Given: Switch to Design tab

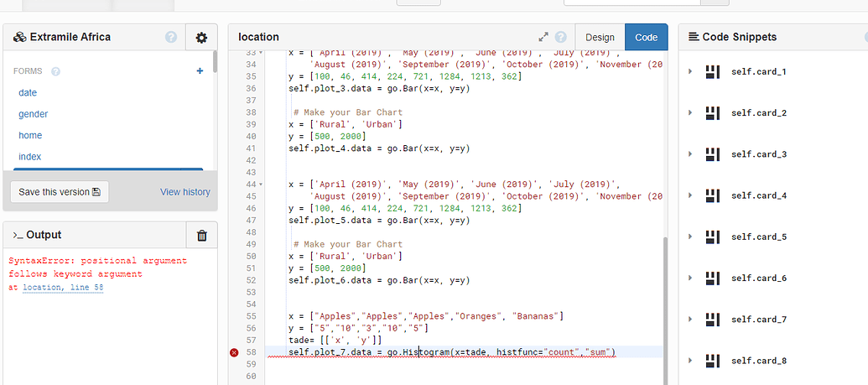Looking at the screenshot, I should click(600, 38).
